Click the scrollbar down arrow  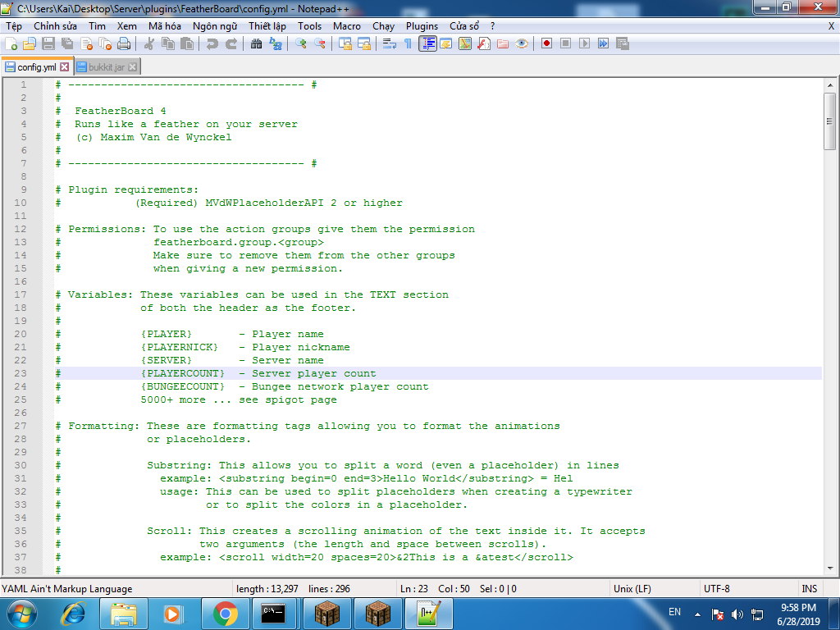[829, 568]
